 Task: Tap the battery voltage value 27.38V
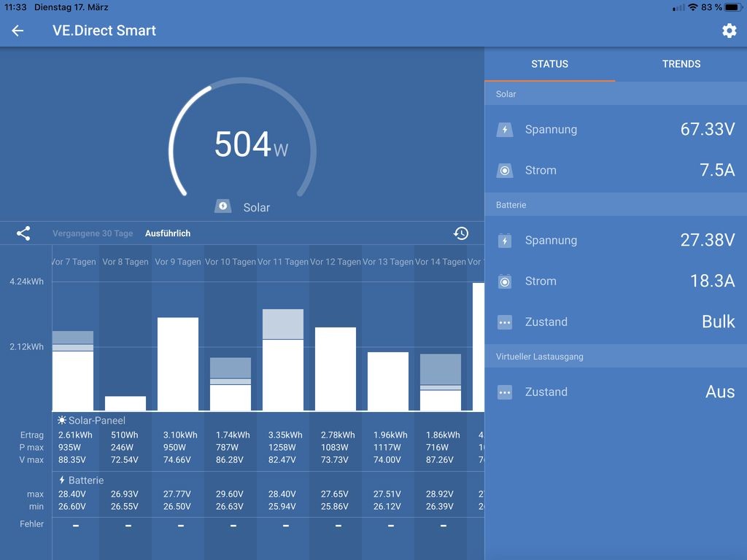(708, 241)
